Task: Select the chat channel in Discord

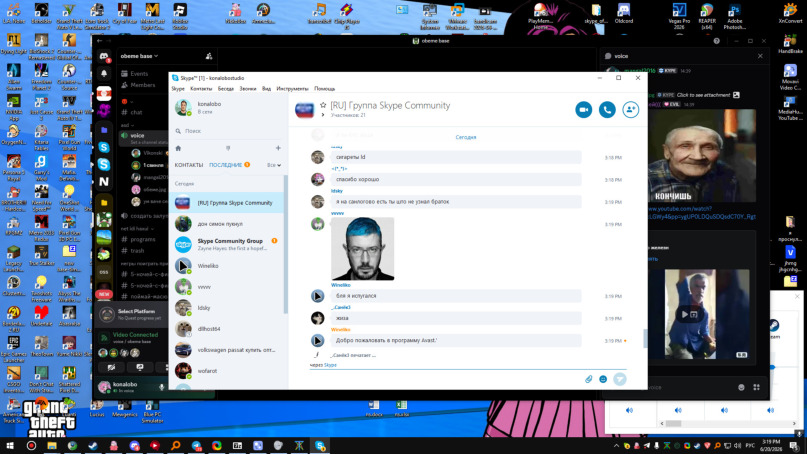Action: (137, 112)
